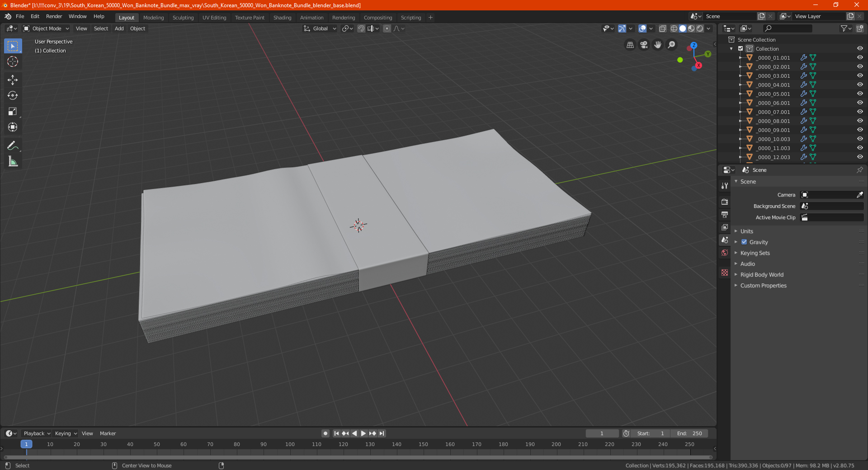Viewport: 868px width, 470px height.
Task: Click the current frame number field
Action: pyautogui.click(x=602, y=433)
